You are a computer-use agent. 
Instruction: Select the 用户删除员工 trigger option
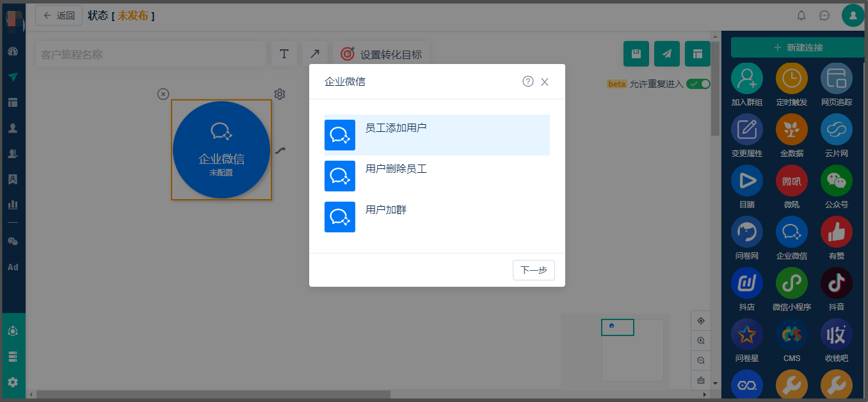point(437,176)
